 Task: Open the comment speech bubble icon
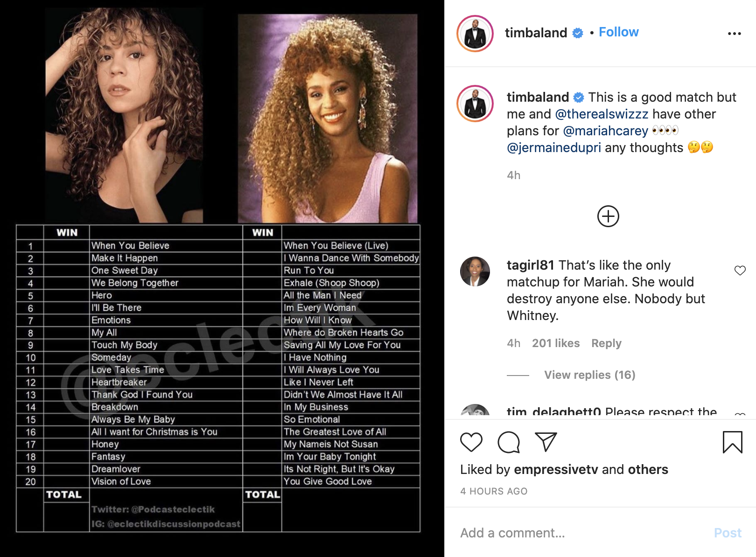point(508,442)
